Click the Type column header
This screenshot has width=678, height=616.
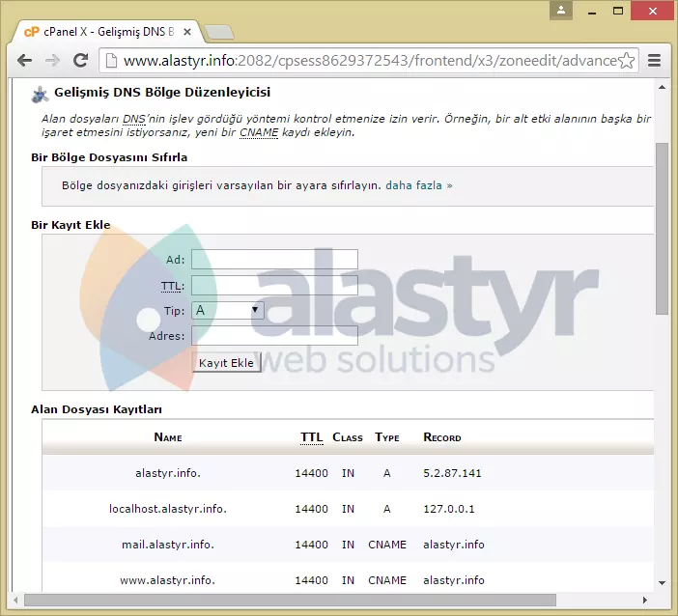(387, 437)
